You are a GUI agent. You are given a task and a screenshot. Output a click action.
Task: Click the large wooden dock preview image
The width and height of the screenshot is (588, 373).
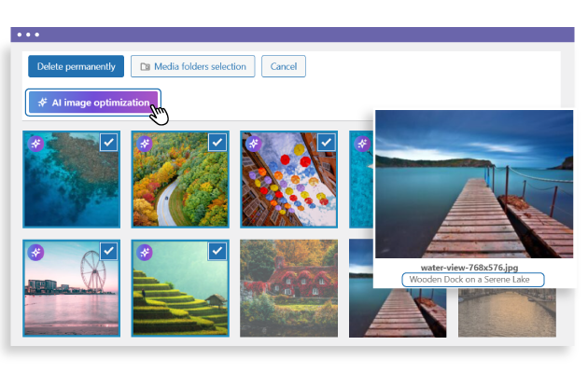pyautogui.click(x=474, y=184)
